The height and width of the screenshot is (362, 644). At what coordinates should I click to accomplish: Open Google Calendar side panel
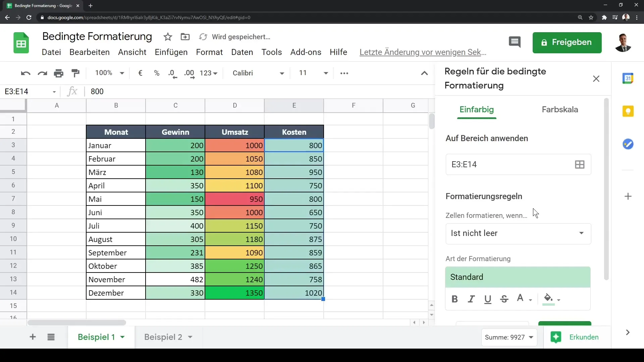628,78
